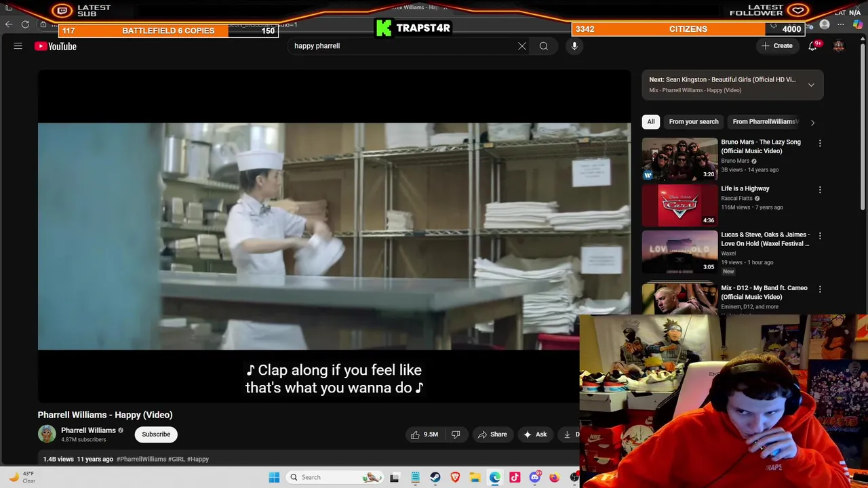Click the #PharrellWilliams hashtag

point(141,459)
